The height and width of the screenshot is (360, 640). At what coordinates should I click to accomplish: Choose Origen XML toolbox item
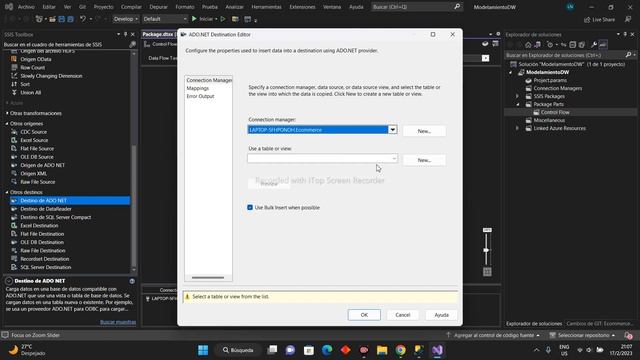coord(33,173)
